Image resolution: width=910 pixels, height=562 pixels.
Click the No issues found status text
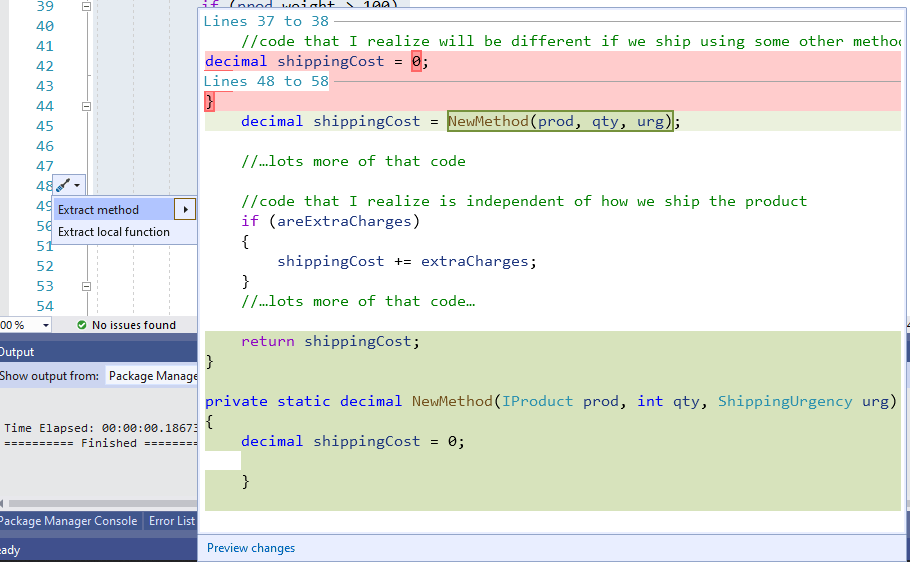point(133,325)
